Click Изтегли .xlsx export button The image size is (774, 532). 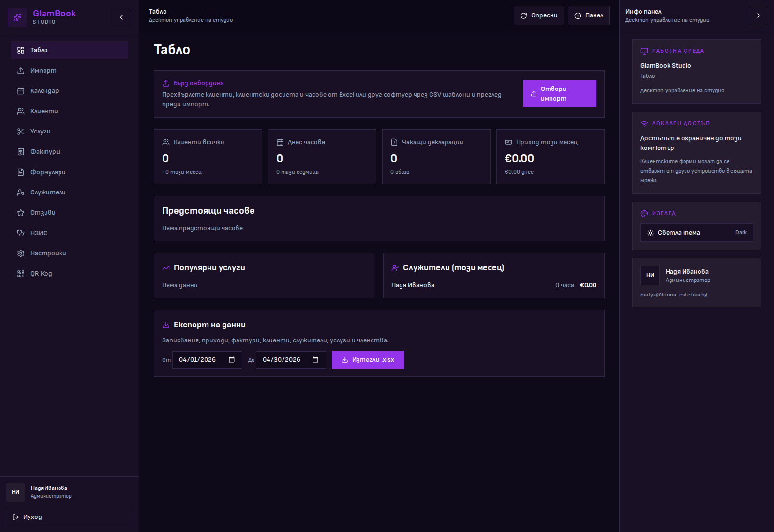(x=368, y=360)
